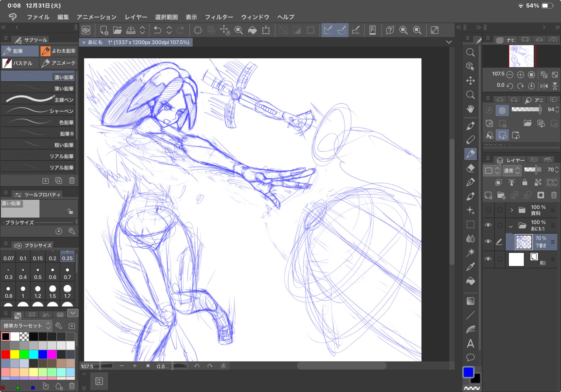Select the Balloon tool
This screenshot has width=561, height=392.
tap(470, 357)
